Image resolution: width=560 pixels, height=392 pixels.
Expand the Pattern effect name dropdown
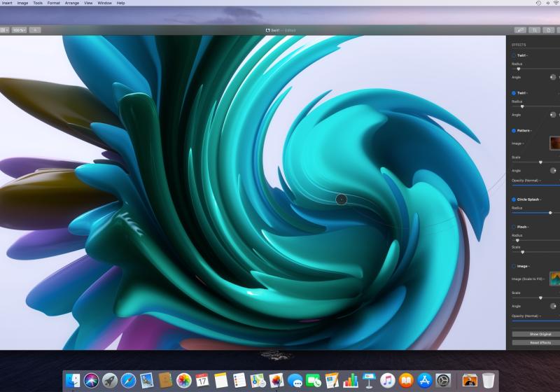point(524,131)
